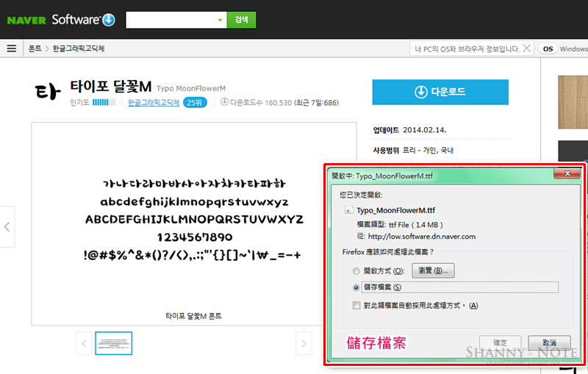Viewport: 588px width, 374px height.
Task: Select the 儲存檔案 (S) radio button
Action: (356, 288)
